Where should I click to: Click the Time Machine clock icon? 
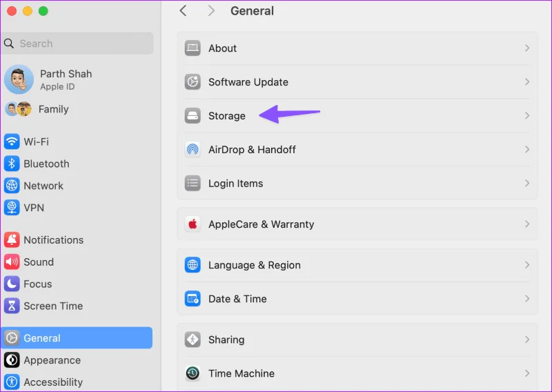click(x=193, y=373)
